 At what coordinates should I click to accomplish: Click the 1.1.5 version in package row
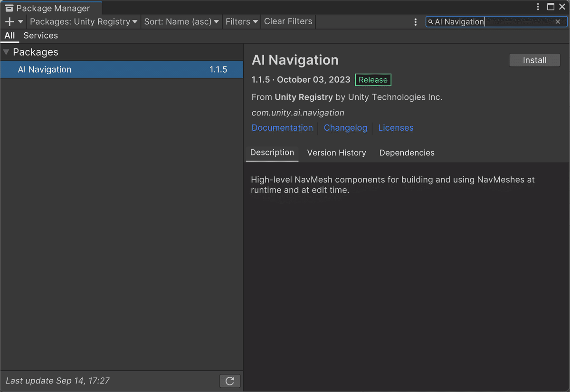[218, 69]
